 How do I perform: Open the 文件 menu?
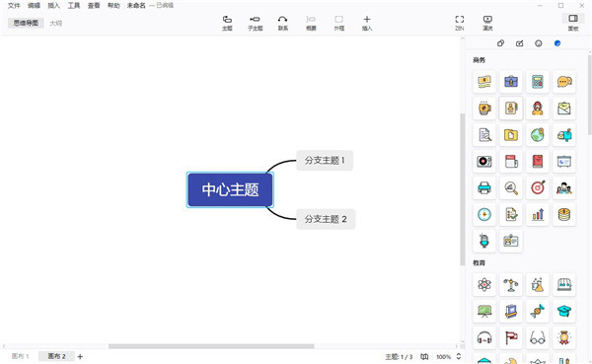click(14, 5)
